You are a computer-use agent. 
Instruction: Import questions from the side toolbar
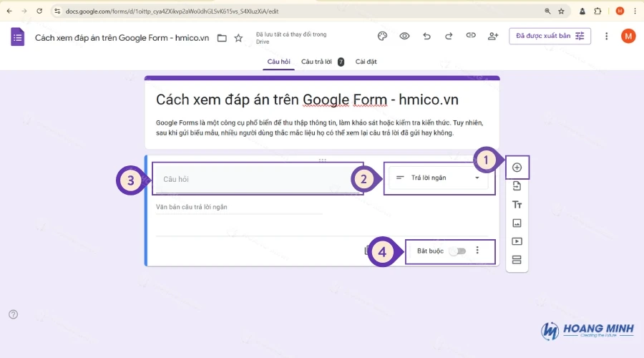(x=517, y=185)
